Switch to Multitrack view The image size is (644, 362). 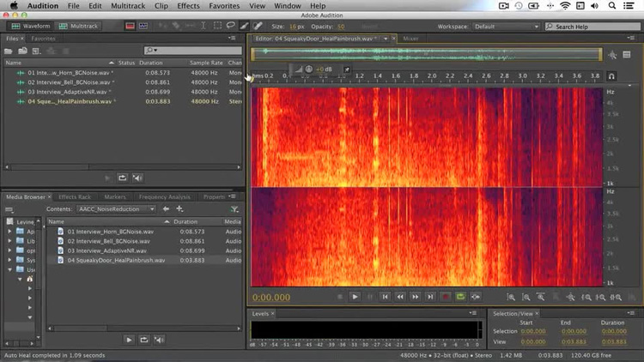click(78, 26)
